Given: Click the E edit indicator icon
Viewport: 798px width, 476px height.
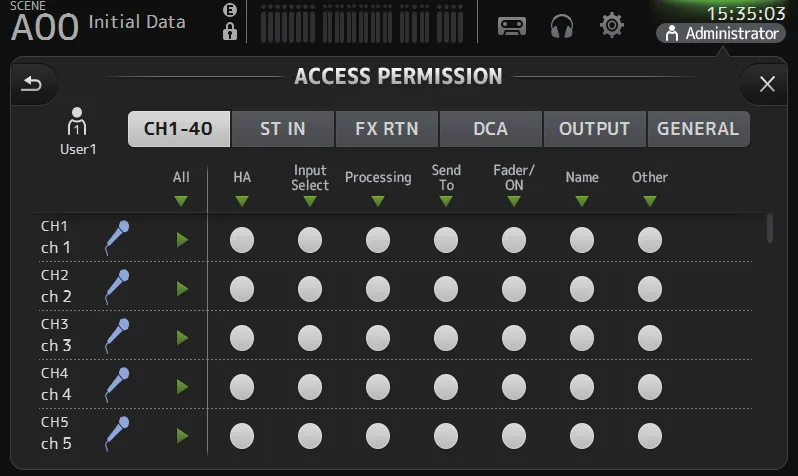Looking at the screenshot, I should [x=230, y=10].
